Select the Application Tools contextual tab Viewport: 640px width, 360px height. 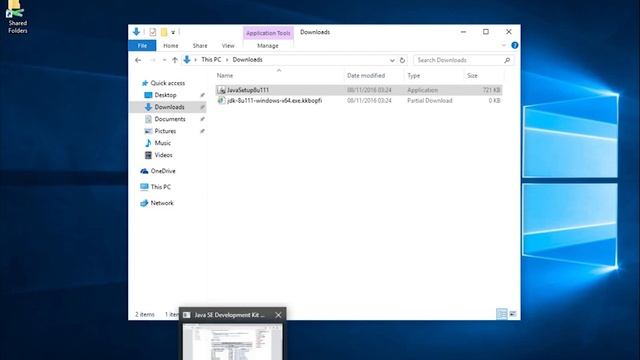point(268,33)
